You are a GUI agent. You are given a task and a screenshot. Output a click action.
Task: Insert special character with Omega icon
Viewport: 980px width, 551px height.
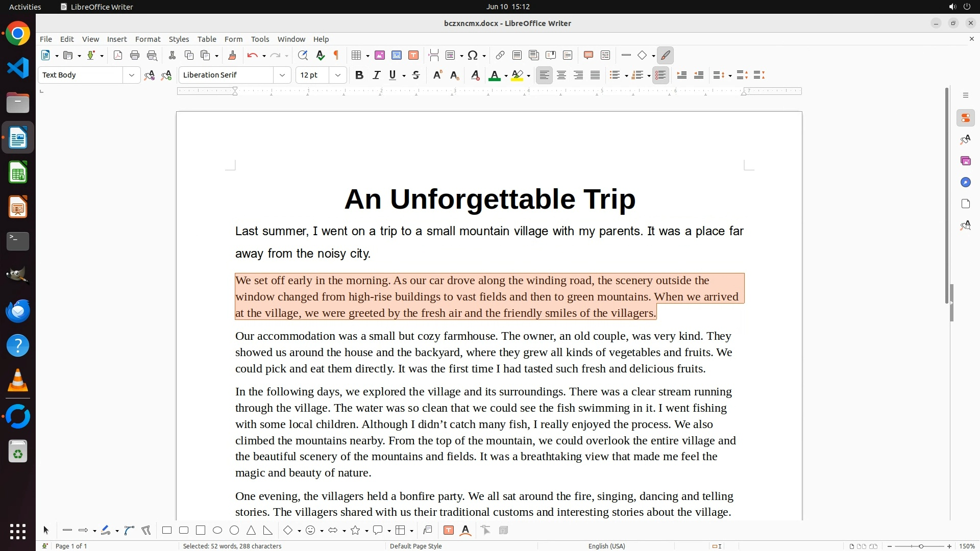click(473, 56)
